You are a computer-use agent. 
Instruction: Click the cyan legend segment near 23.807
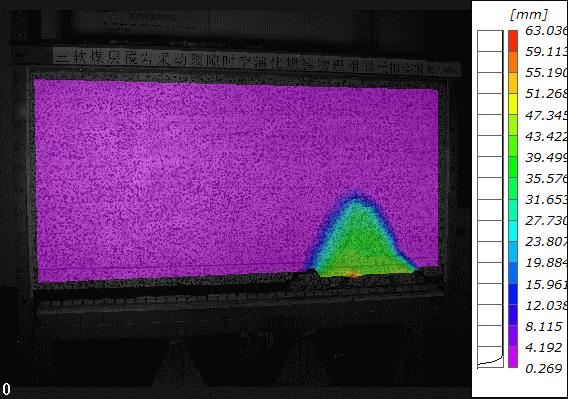[513, 231]
